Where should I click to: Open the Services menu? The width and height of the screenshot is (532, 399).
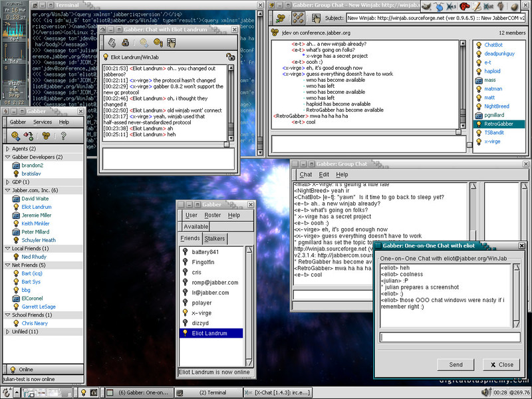pos(43,122)
